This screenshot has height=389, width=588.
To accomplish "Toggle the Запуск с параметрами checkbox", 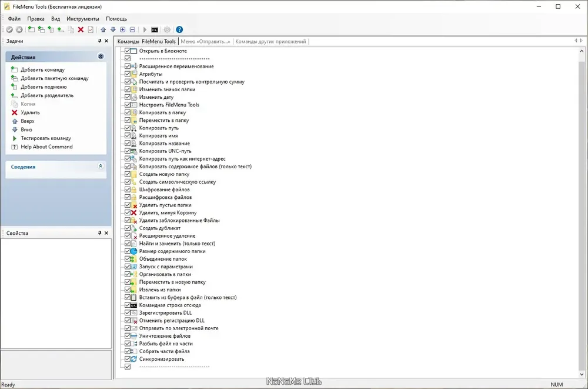I will 128,267.
